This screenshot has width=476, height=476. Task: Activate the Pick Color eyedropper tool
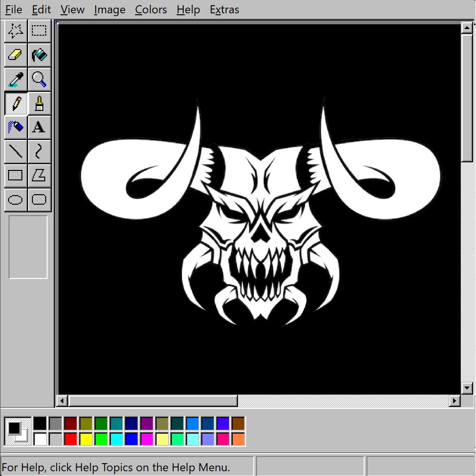click(x=16, y=79)
